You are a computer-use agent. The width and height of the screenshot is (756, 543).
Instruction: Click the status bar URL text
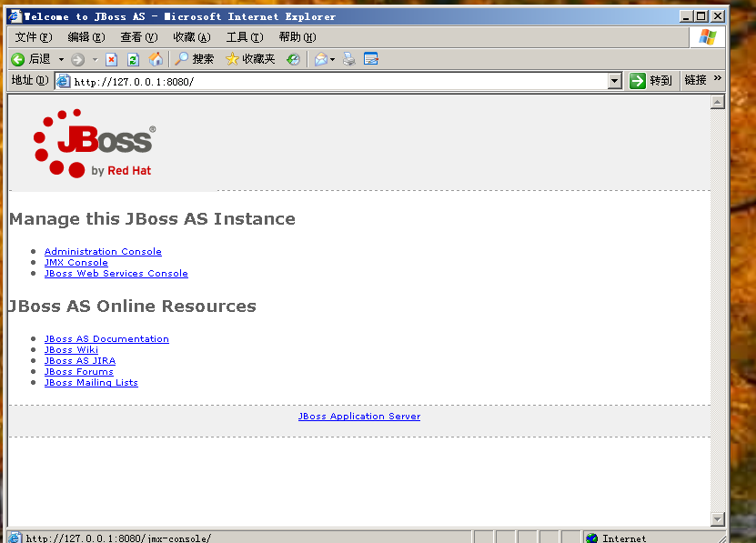point(118,538)
